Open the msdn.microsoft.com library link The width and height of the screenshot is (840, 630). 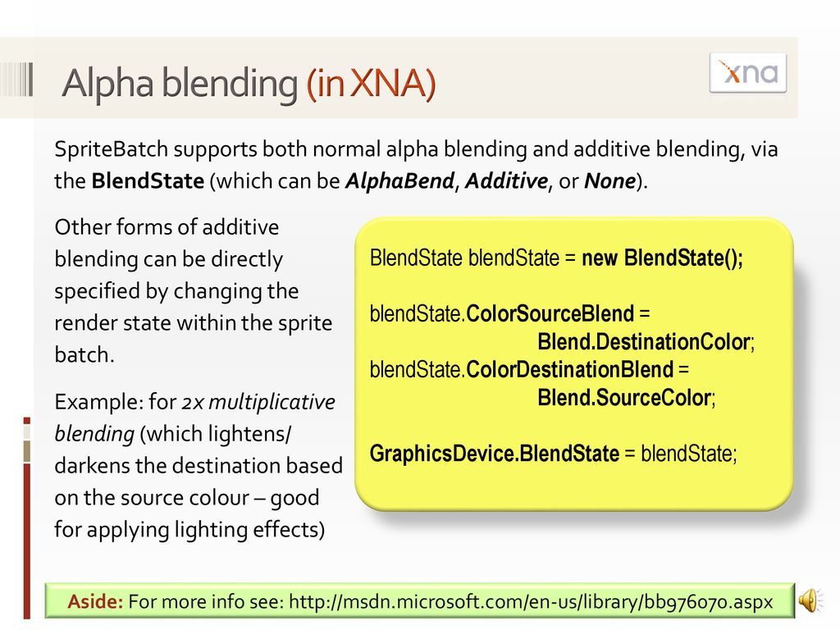pos(531,601)
